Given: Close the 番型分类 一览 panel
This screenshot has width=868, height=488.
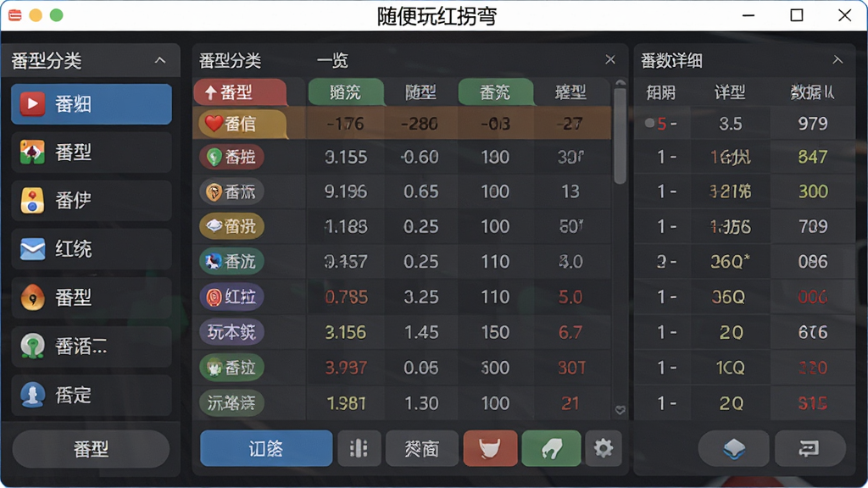Looking at the screenshot, I should [x=610, y=59].
